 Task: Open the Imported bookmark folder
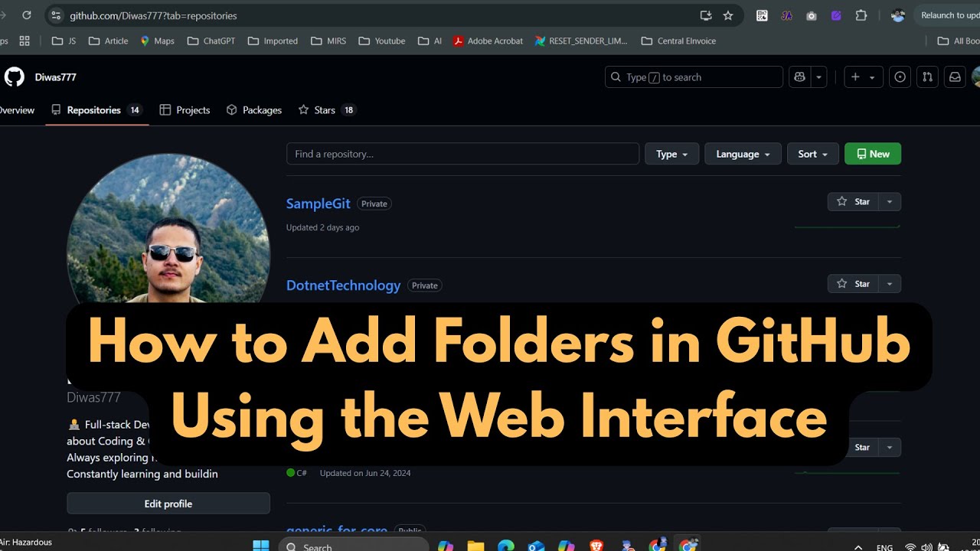click(273, 41)
